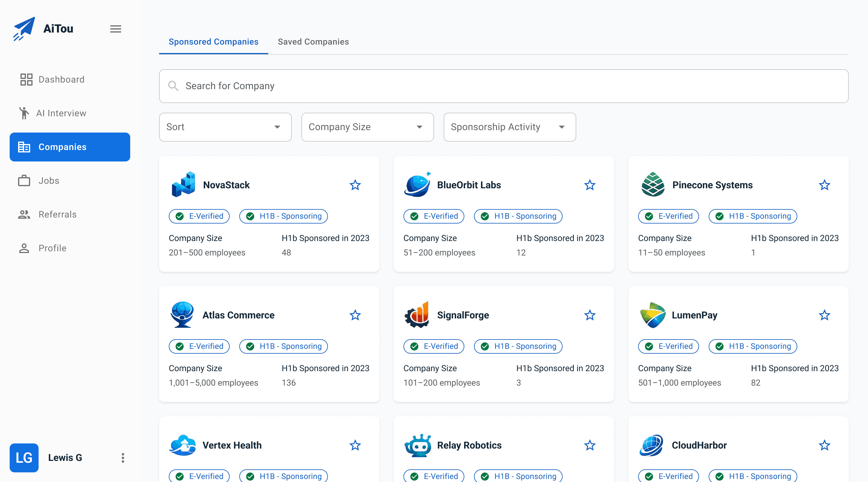Click LumenPay E-Verified badge

668,346
